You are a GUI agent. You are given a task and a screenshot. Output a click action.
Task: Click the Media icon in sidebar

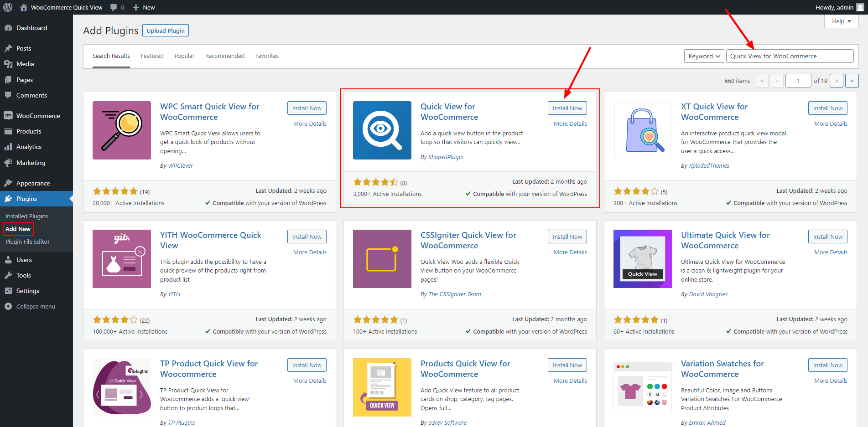[8, 64]
